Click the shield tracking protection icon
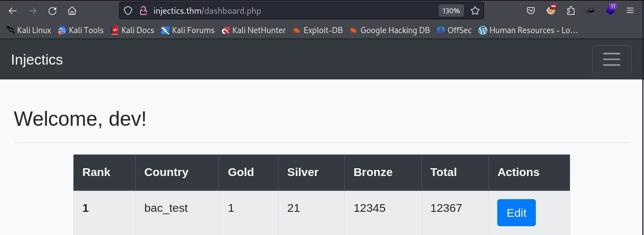This screenshot has width=644, height=235. tap(128, 10)
